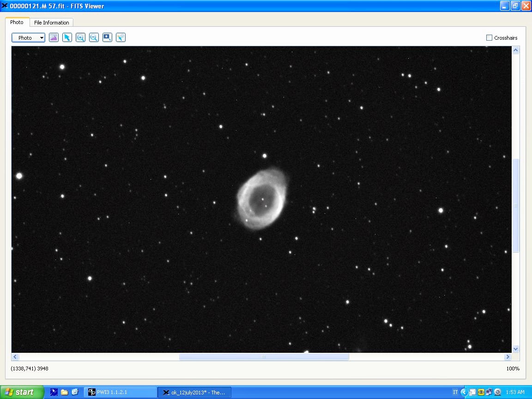Click the zoom in magnifier icon

point(80,37)
